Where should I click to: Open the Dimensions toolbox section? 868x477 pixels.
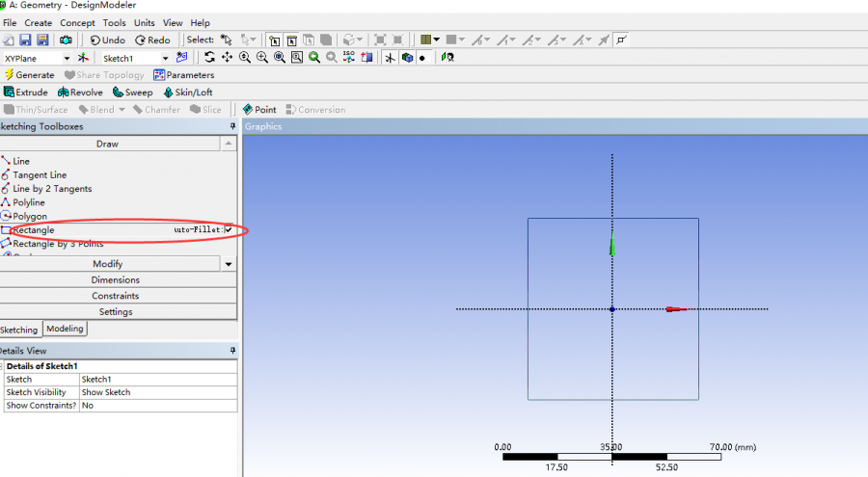115,280
